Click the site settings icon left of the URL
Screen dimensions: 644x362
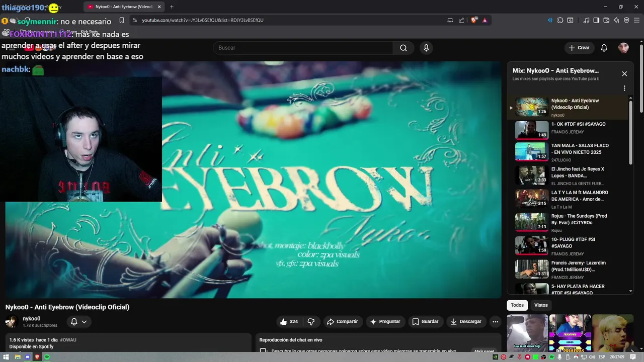click(134, 20)
